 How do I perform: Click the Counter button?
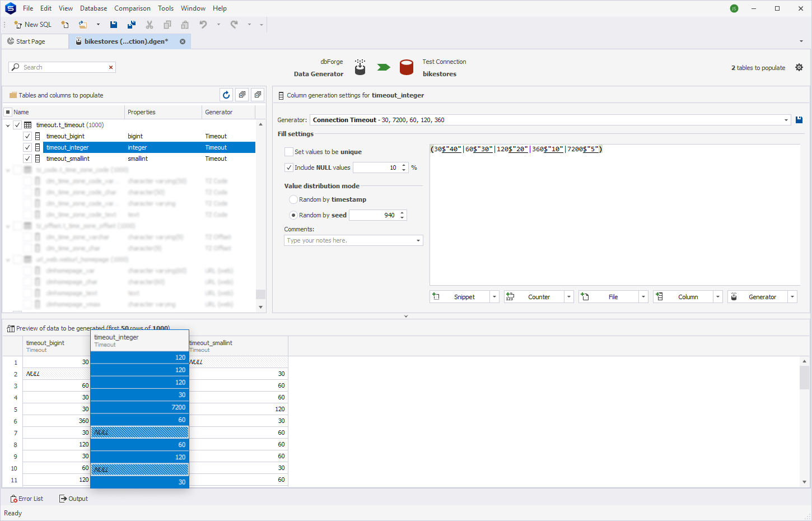coord(534,297)
